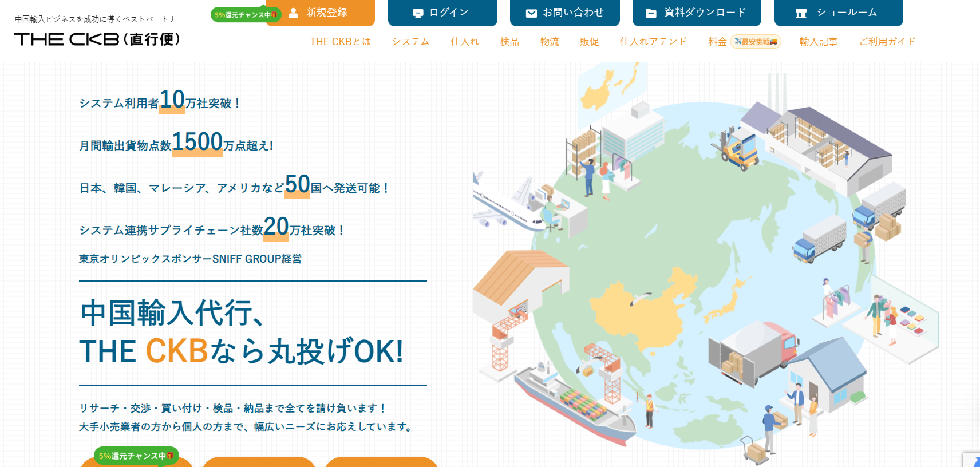Click the chat bubble icon beside ログイン
980x467 pixels.
click(418, 13)
